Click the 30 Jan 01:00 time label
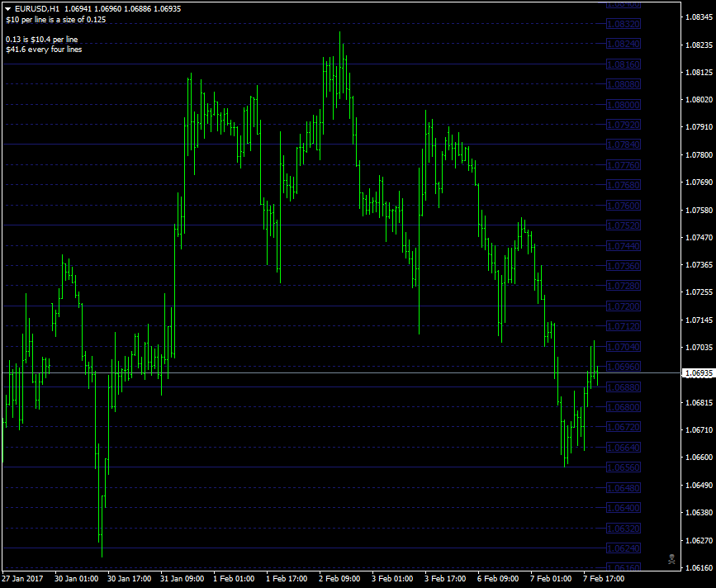The image size is (716, 588). (x=76, y=579)
